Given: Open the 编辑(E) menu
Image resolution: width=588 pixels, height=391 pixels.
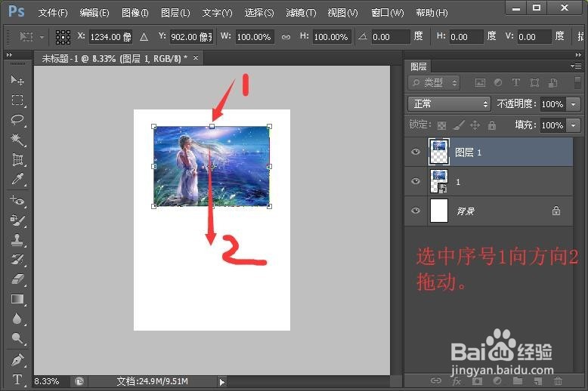Looking at the screenshot, I should click(94, 13).
